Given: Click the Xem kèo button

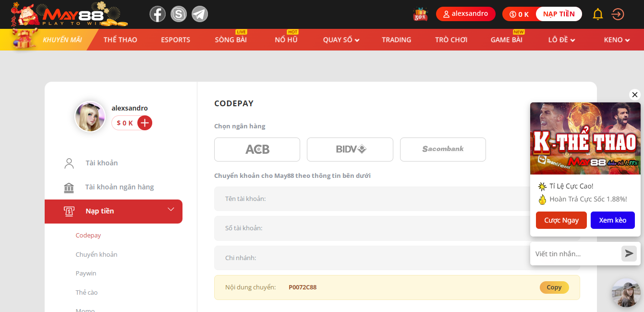Looking at the screenshot, I should (x=613, y=220).
